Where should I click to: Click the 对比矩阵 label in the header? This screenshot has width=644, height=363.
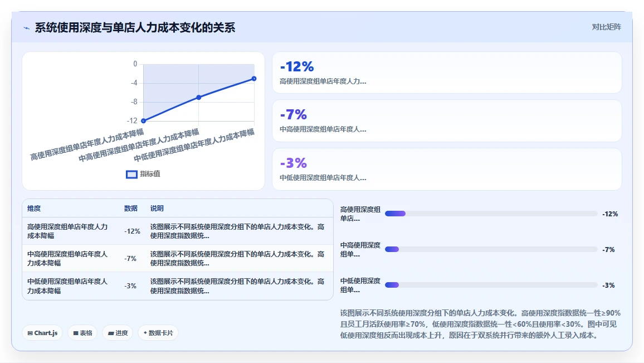coord(606,27)
